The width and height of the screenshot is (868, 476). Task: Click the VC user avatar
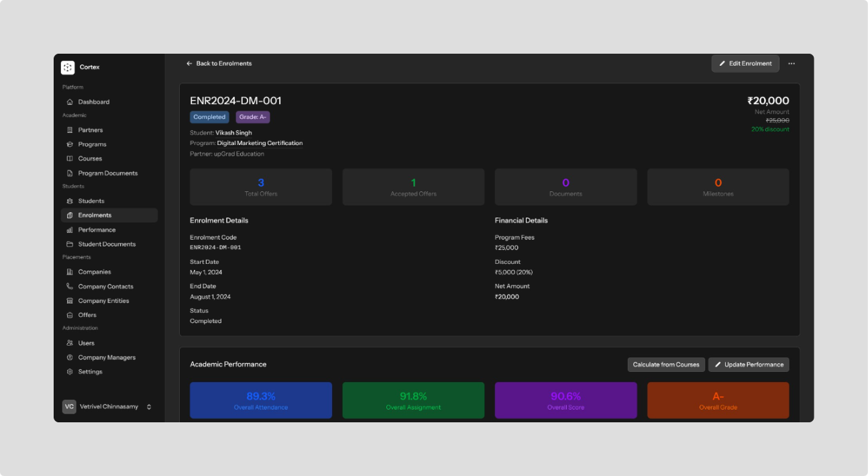(x=69, y=407)
